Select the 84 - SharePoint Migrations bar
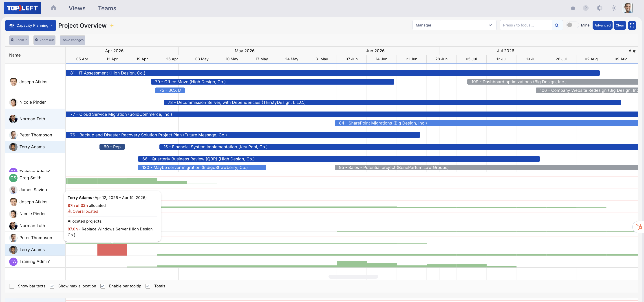This screenshot has width=644, height=302. pyautogui.click(x=486, y=123)
